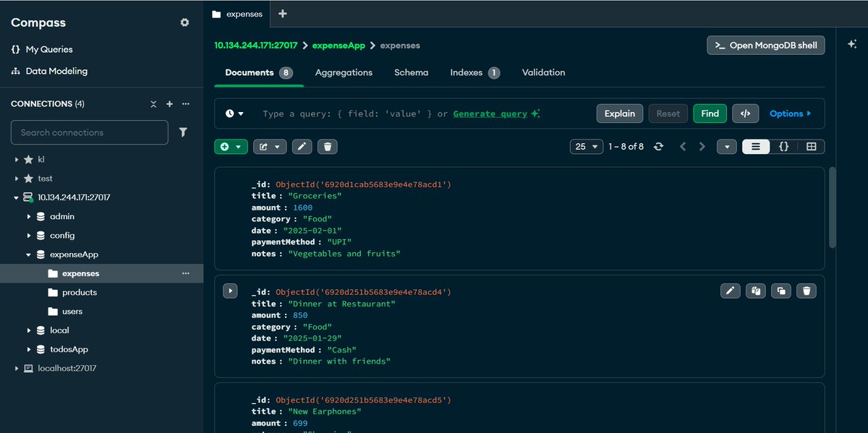Click the delete documents trash button

(x=327, y=147)
